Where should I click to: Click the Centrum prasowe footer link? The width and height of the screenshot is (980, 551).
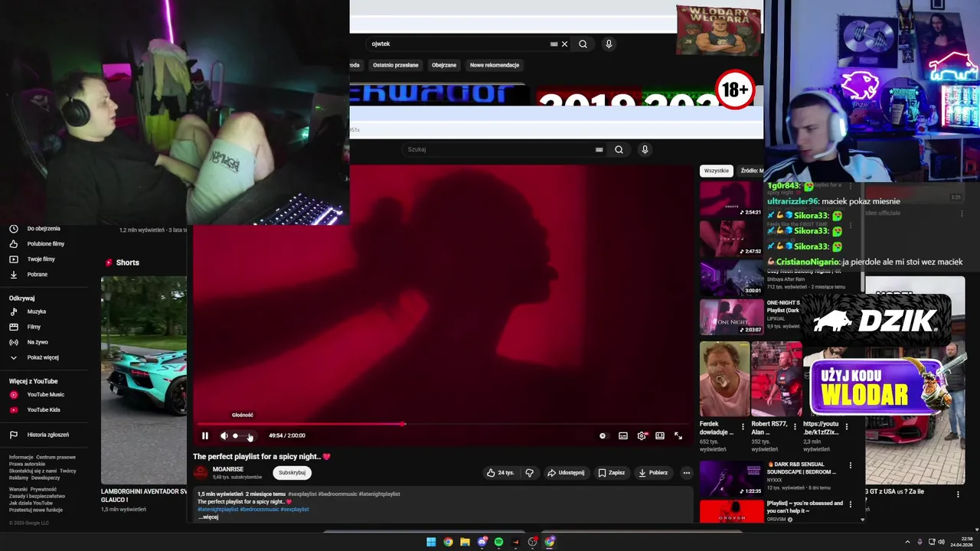click(x=56, y=457)
